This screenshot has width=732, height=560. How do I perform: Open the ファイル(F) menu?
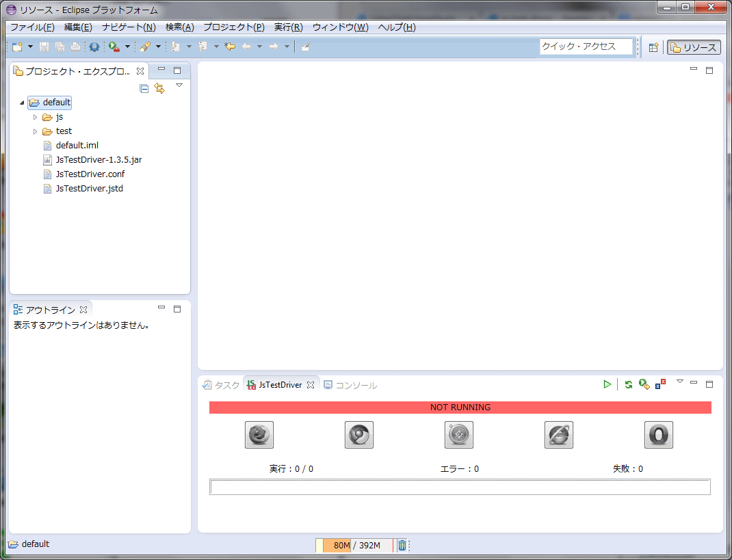tap(33, 27)
